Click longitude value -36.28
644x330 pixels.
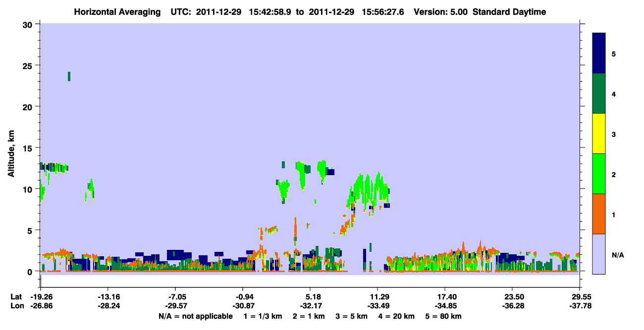pyautogui.click(x=512, y=306)
